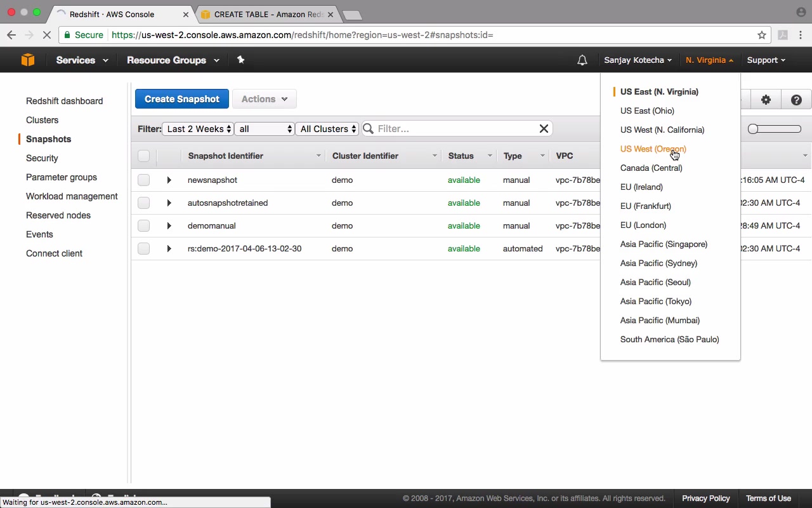Click the slider control above the table
Screen dimensions: 812x508
(774, 129)
